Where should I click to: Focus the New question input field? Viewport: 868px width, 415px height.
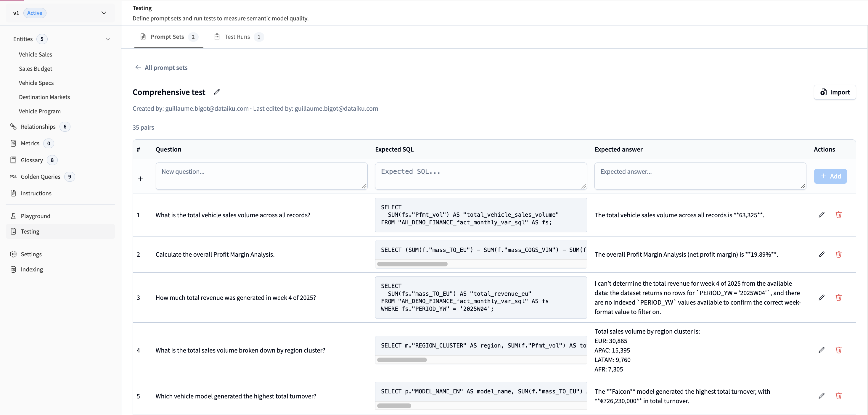[261, 176]
